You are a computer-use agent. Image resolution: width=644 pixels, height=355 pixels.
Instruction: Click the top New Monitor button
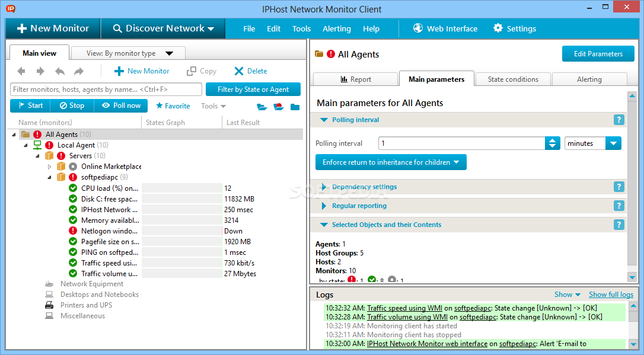click(53, 28)
